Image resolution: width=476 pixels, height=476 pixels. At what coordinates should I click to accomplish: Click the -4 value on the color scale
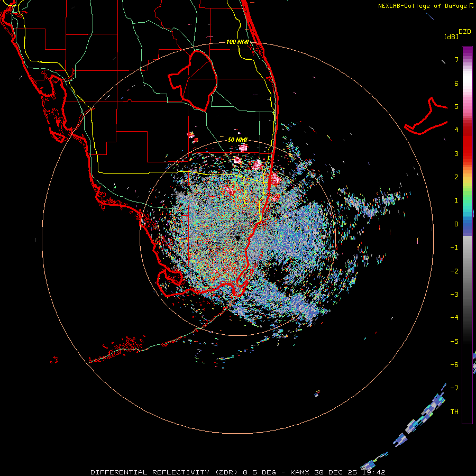pos(454,317)
